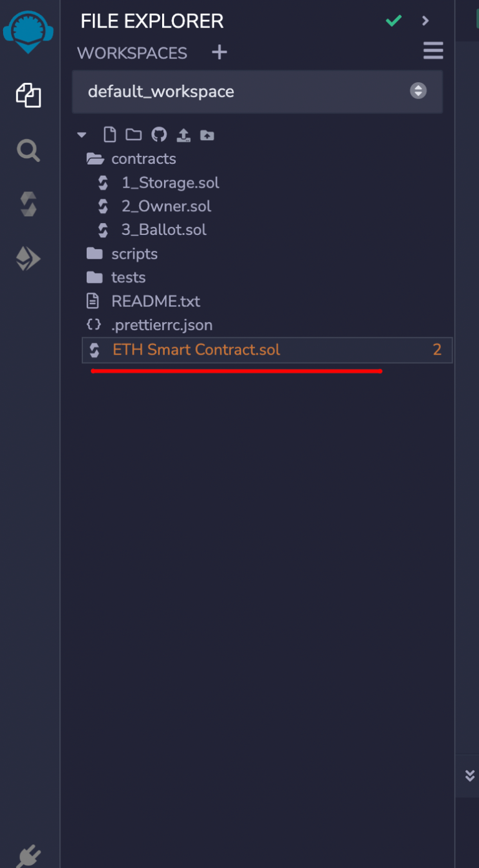Open the Solidity compiler icon
The image size is (479, 868).
point(28,204)
